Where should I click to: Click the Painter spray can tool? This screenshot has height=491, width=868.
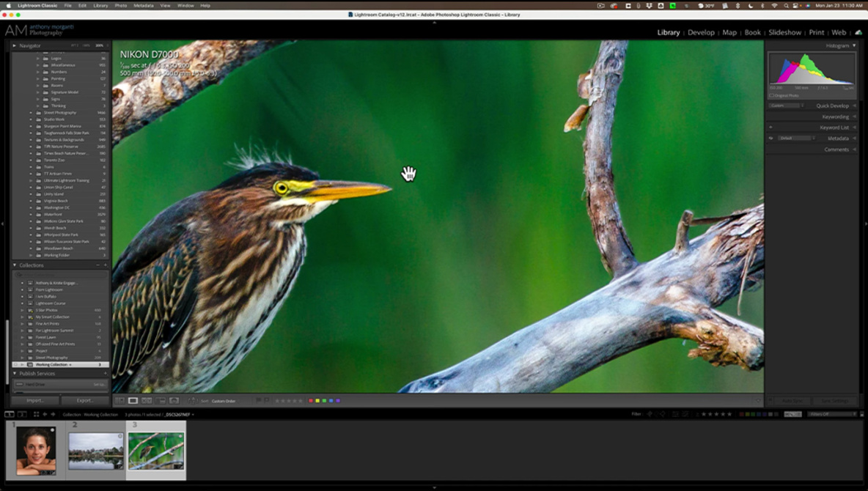click(193, 401)
